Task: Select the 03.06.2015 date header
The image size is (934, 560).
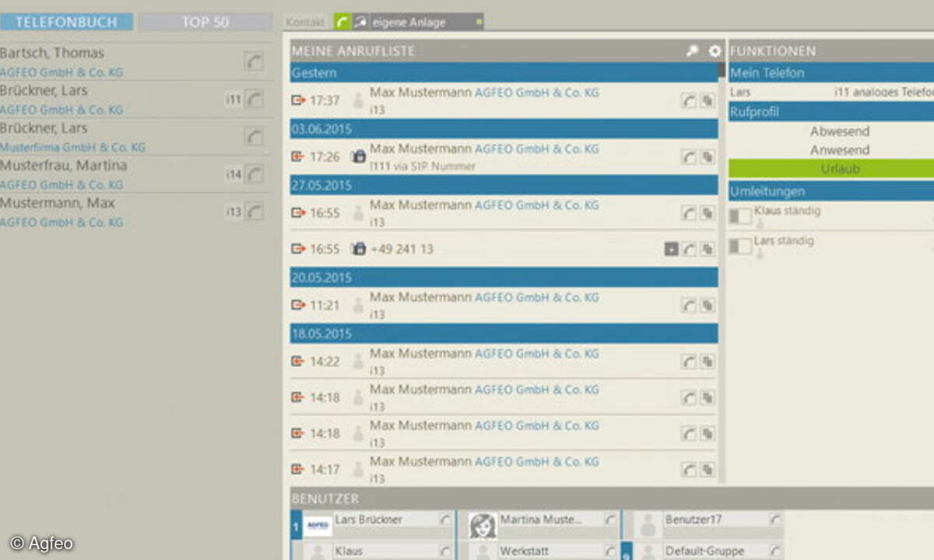Action: [x=504, y=128]
